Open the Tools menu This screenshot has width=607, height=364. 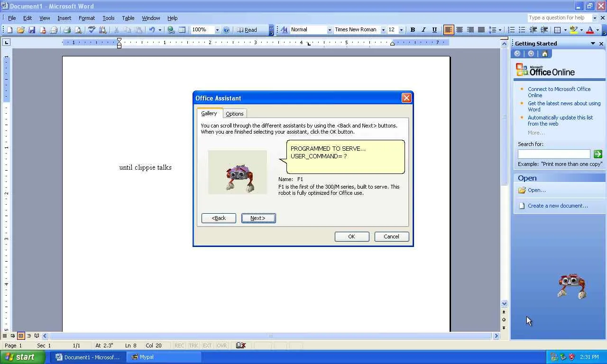coord(108,18)
